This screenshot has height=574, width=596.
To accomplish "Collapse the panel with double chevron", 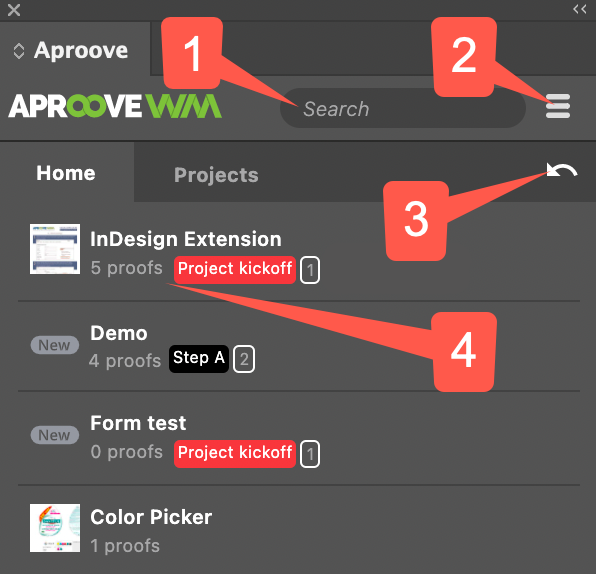I will pyautogui.click(x=580, y=9).
